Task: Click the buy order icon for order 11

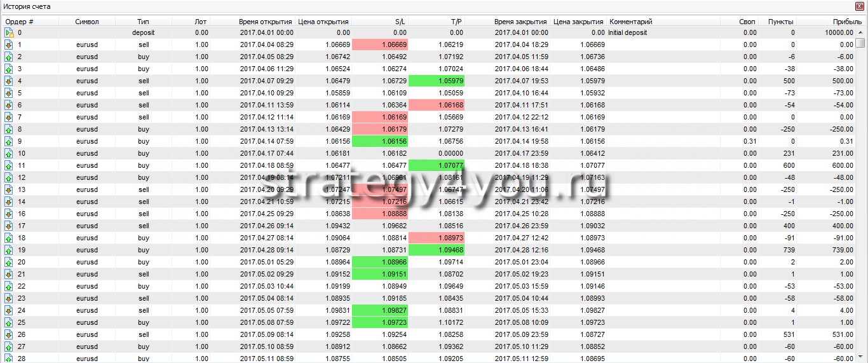Action: click(x=9, y=165)
